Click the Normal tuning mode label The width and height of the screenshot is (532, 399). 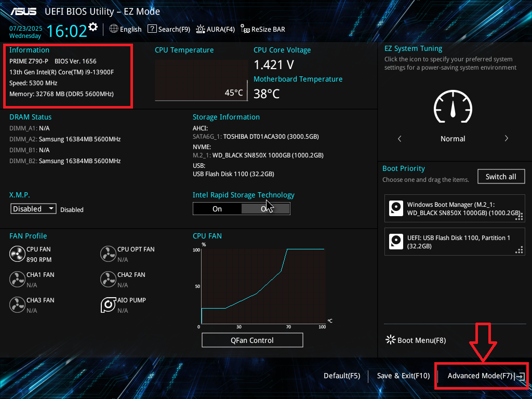[x=453, y=138]
